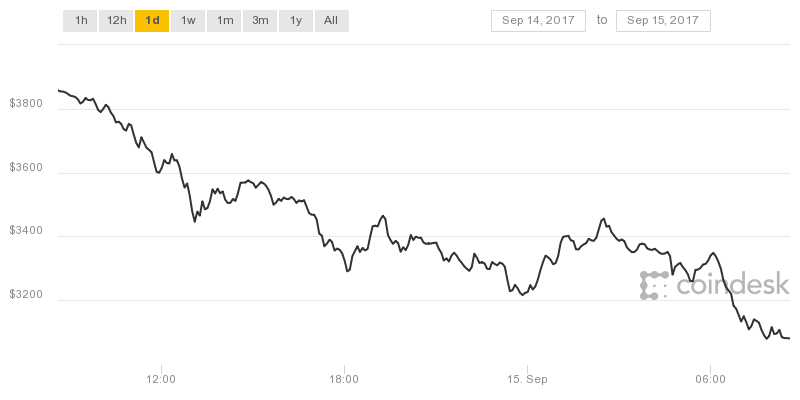Viewport: 800px width, 400px height.
Task: Click the 12:00 time axis label
Action: click(x=161, y=380)
